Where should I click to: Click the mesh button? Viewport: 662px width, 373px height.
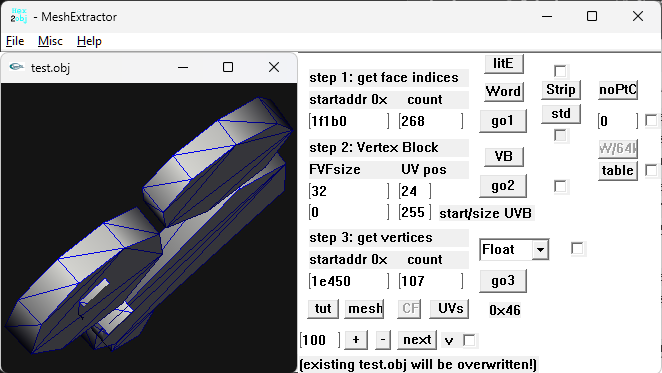[x=365, y=309]
